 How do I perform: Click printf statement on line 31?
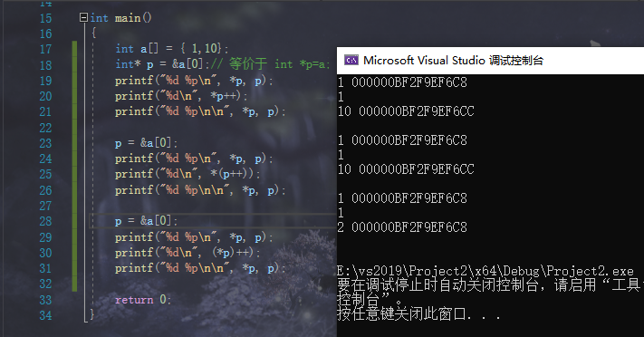[x=200, y=268]
